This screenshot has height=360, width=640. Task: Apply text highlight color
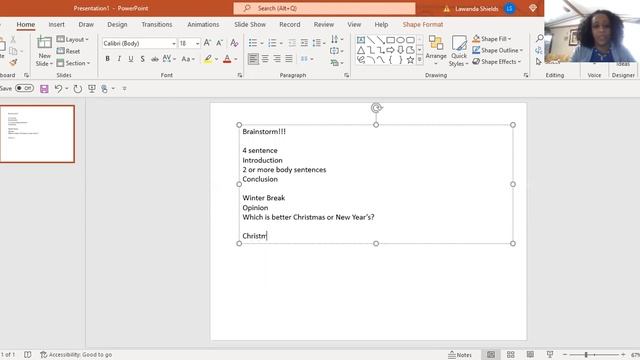click(208, 59)
